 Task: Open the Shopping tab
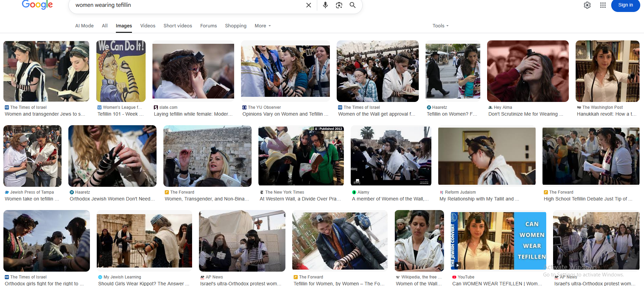click(236, 26)
